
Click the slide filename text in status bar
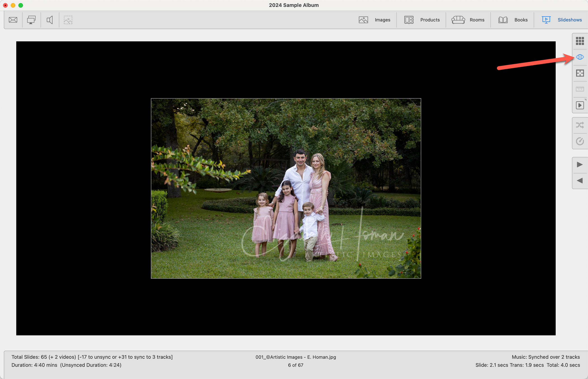[296, 357]
